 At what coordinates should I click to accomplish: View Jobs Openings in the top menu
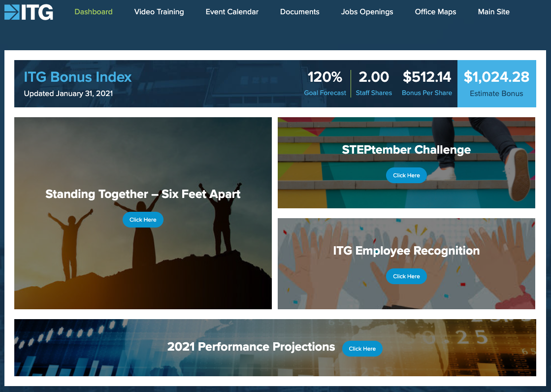click(367, 12)
